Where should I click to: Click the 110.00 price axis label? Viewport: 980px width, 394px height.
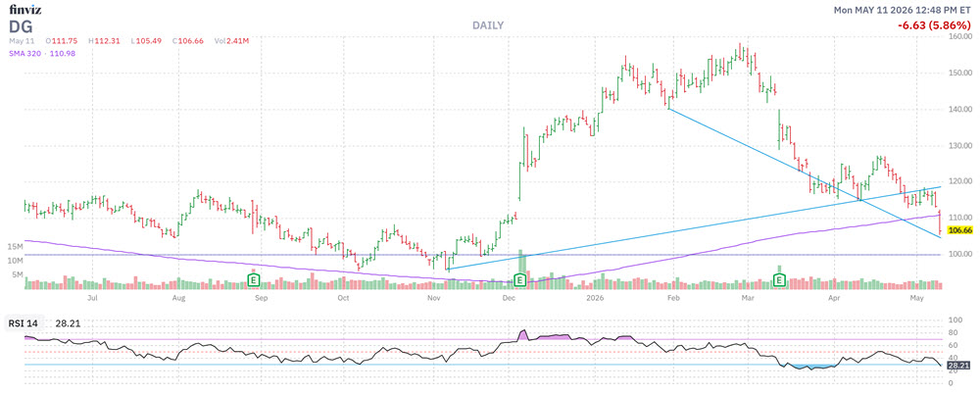960,218
